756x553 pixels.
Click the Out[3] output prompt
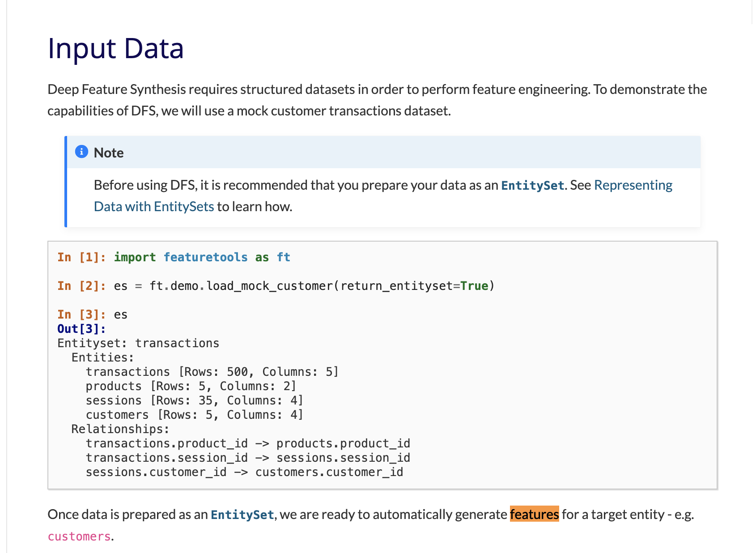pos(81,329)
